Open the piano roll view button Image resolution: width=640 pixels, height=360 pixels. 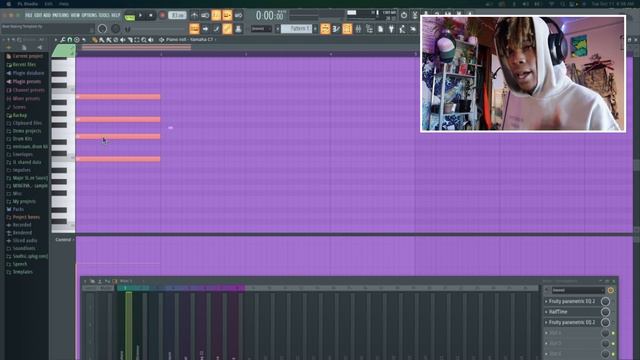point(336,29)
